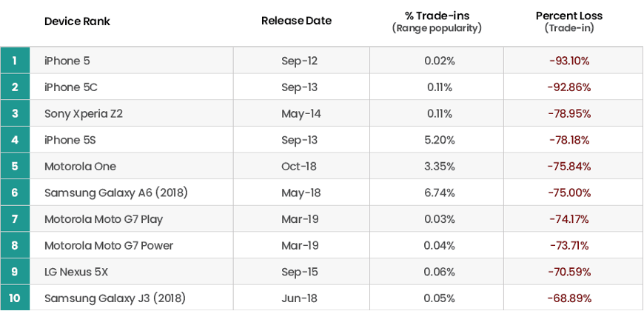Click the Release Date column header
The width and height of the screenshot is (644, 311).
(296, 21)
